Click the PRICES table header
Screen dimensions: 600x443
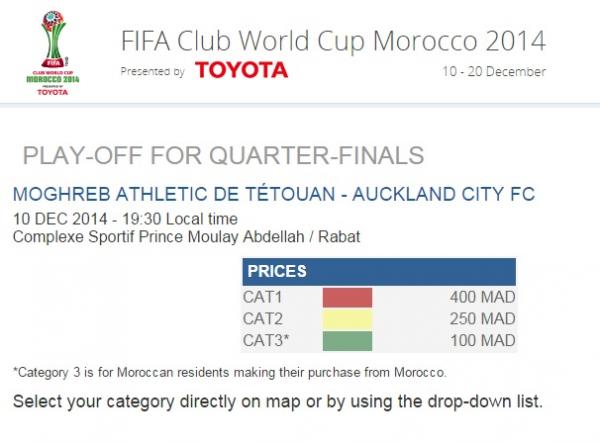(378, 271)
